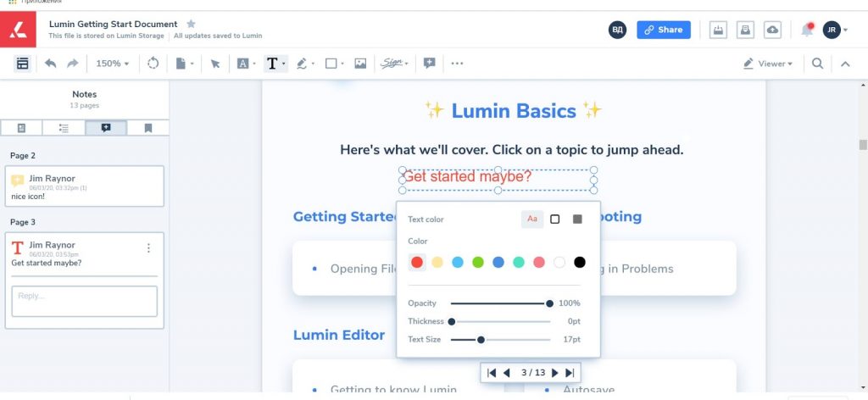
Task: Add a comment with the comment tool
Action: click(429, 64)
